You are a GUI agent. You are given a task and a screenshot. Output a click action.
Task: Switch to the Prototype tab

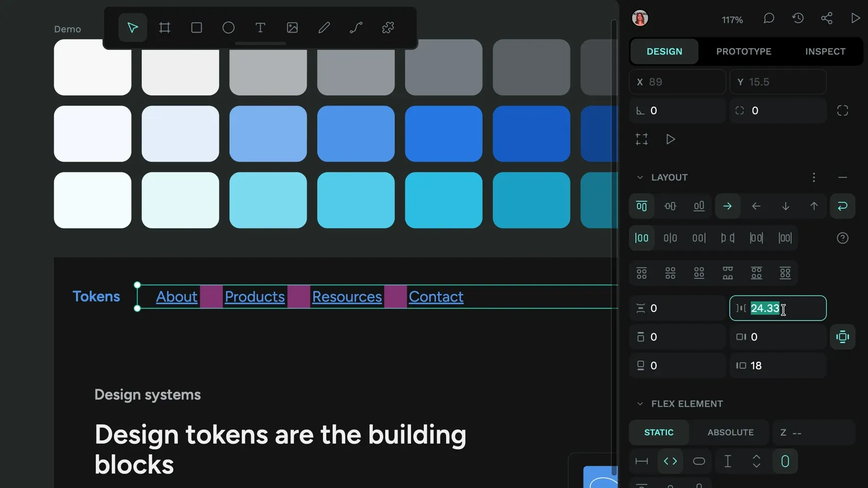tap(743, 52)
